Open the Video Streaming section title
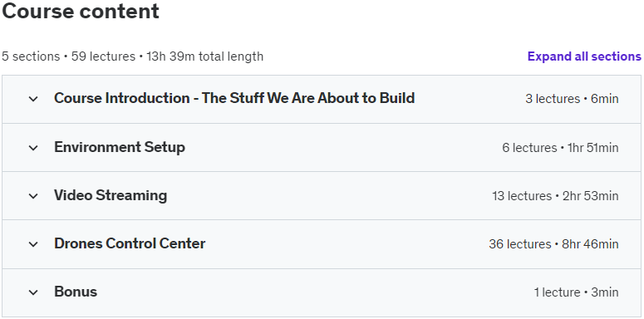The image size is (644, 319). coord(111,195)
